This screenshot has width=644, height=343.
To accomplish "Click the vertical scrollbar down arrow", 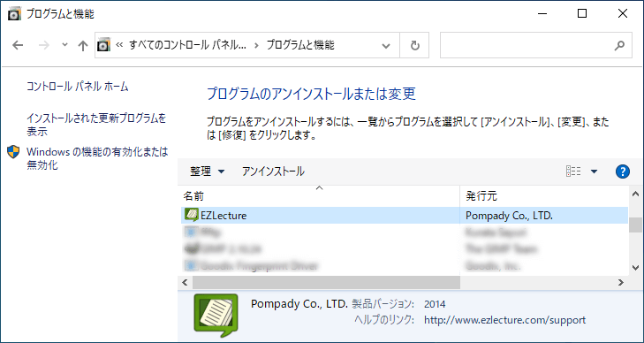I will 635,268.
